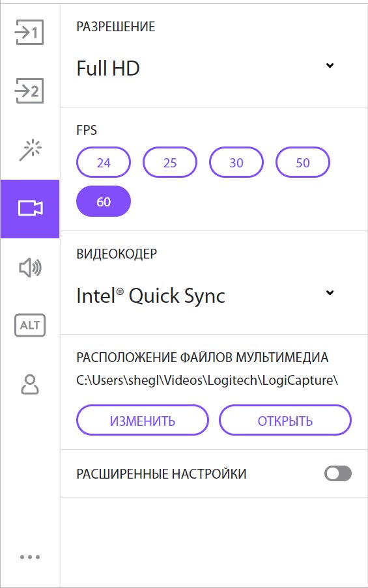Enable the РАСШИРЕННЫЕ НАСТРОЙКИ toggle
This screenshot has width=368, height=588.
pyautogui.click(x=338, y=473)
